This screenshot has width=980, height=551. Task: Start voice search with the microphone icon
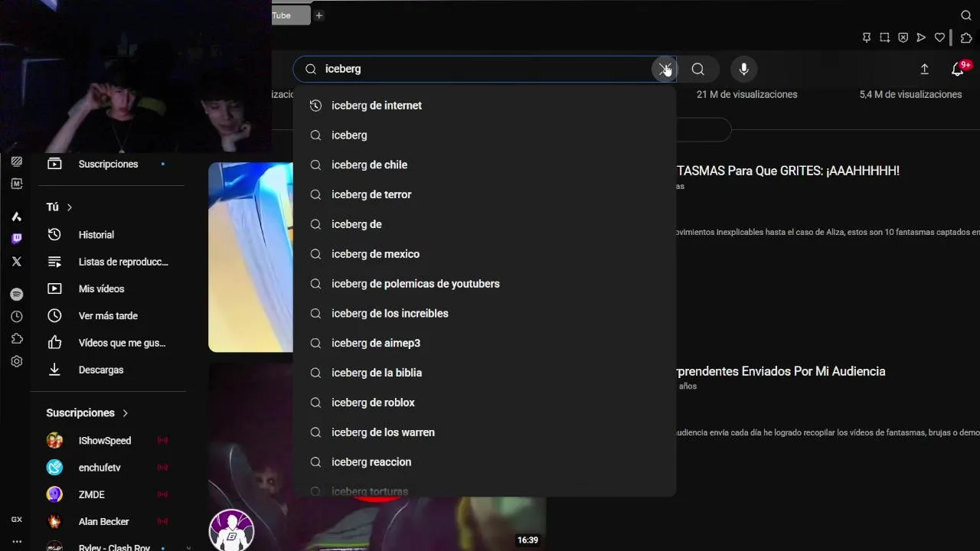click(x=743, y=69)
